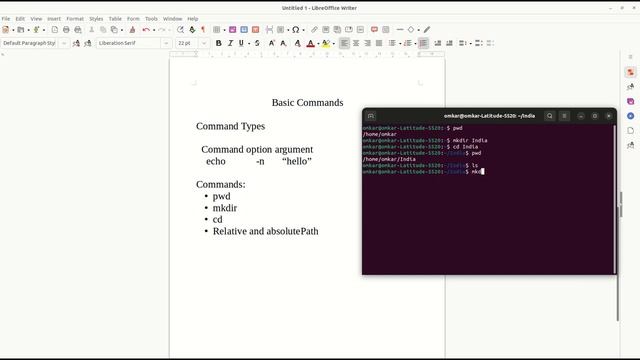The image size is (640, 360).
Task: Insert Special Character omega icon
Action: 296,30
